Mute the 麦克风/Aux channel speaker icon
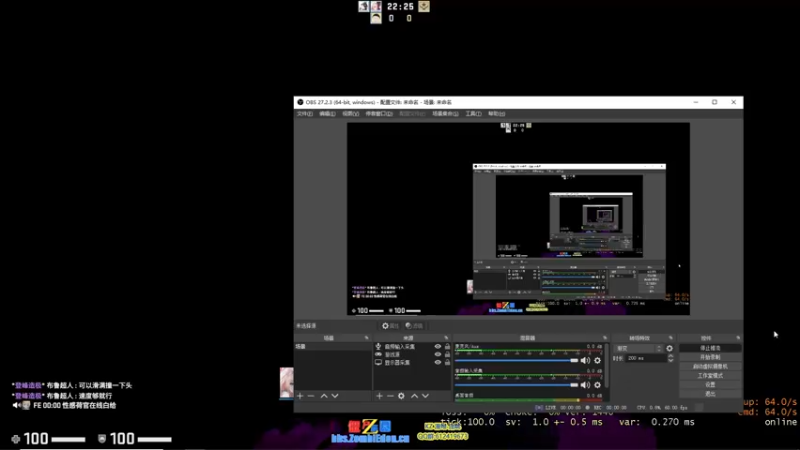800x450 pixels. coord(585,361)
